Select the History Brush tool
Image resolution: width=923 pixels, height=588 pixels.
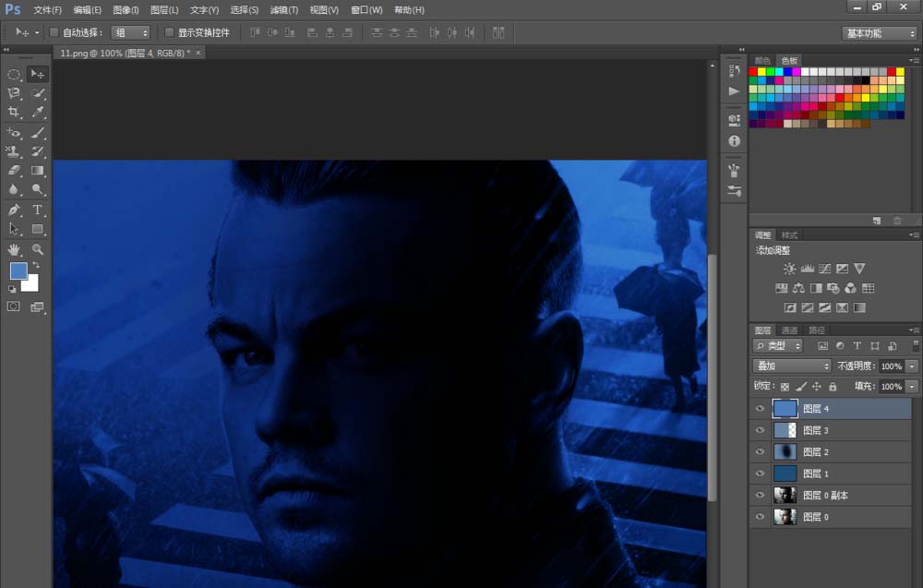tap(37, 151)
